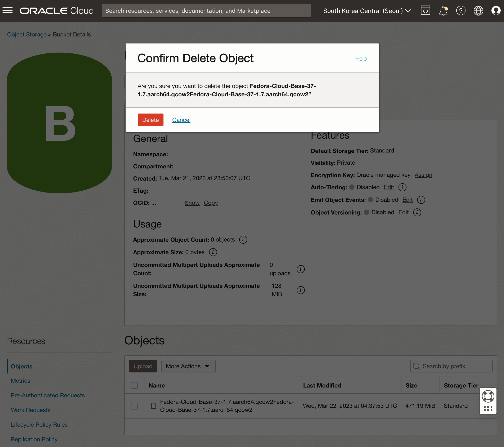Viewport: 504px width, 447px height.
Task: Expand the South Korea Central region dropdown
Action: pyautogui.click(x=367, y=11)
